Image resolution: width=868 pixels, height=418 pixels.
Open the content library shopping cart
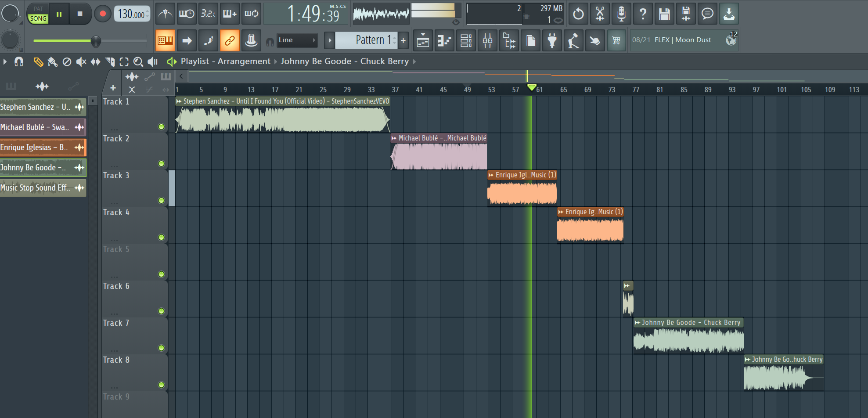pyautogui.click(x=616, y=41)
